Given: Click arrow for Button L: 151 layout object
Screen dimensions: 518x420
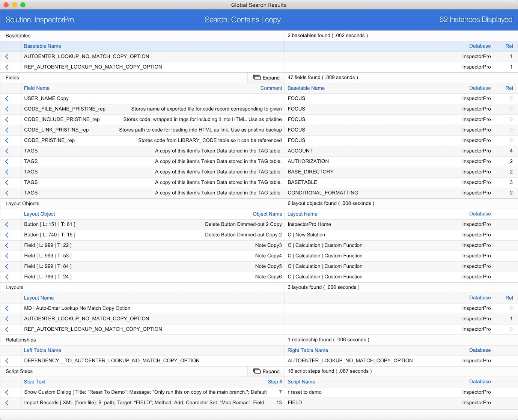Looking at the screenshot, I should (7, 225).
